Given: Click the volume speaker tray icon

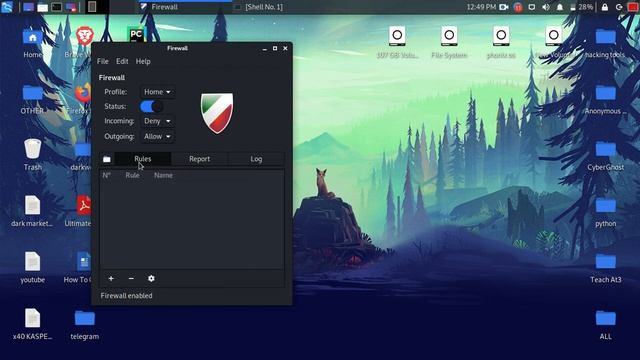Looking at the screenshot, I should click(546, 7).
